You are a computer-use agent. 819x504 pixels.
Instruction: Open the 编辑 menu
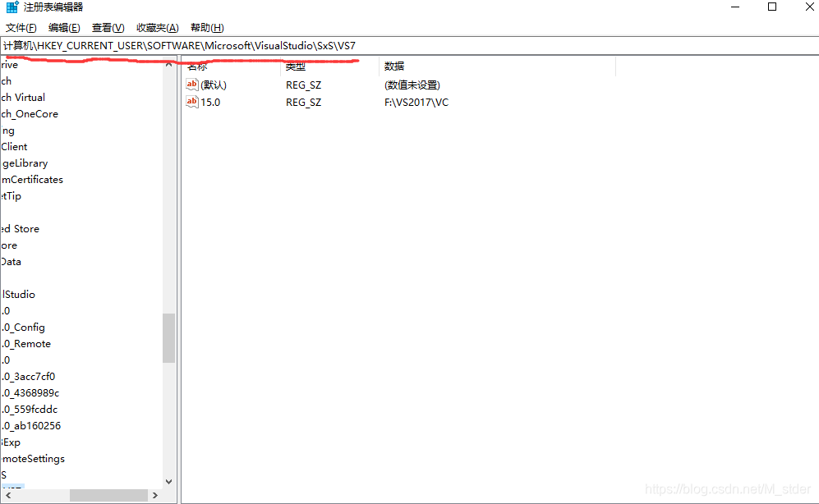tap(63, 27)
